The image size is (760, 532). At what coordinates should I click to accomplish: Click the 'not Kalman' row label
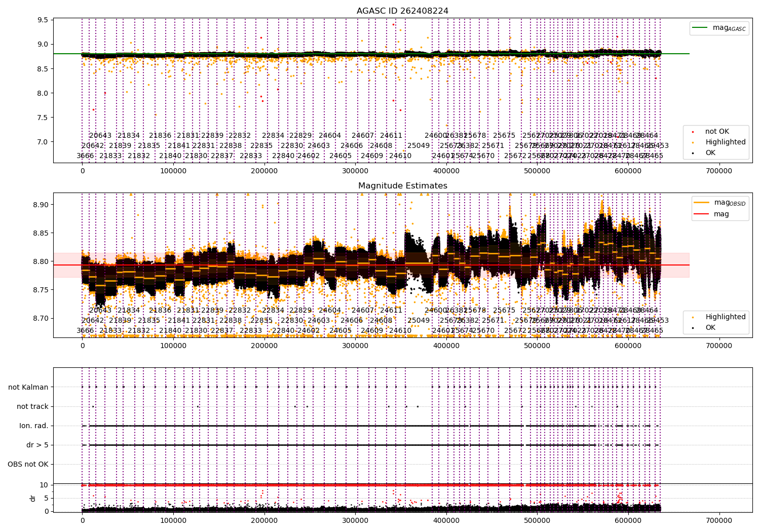coord(28,388)
